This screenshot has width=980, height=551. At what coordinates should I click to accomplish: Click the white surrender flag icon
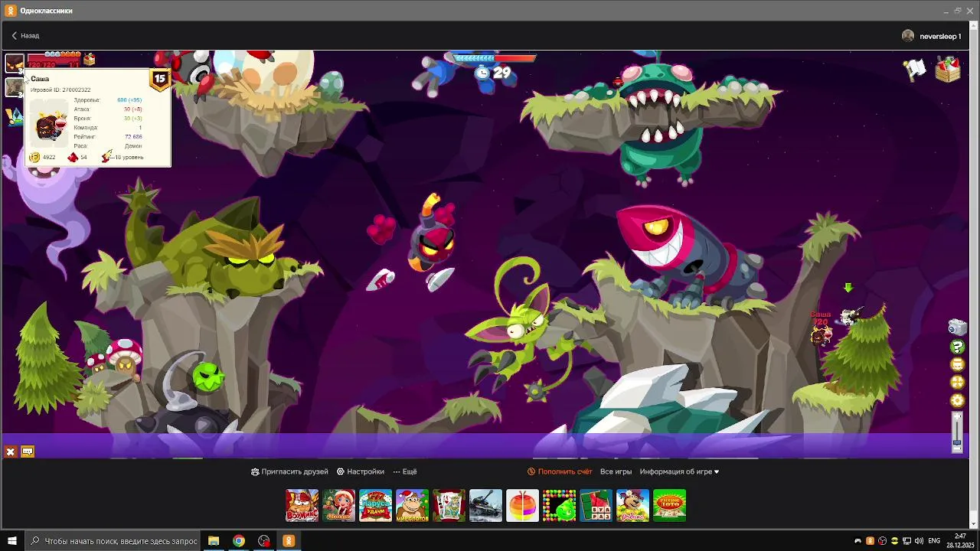point(916,69)
